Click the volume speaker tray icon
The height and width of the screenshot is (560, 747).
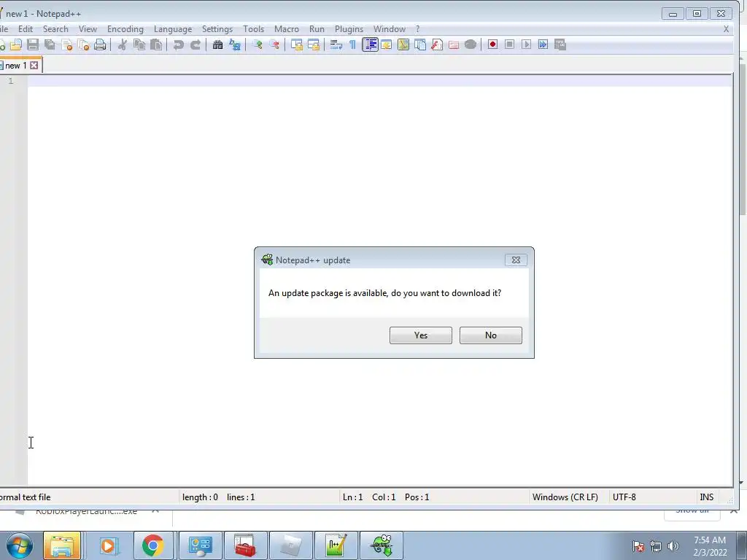(x=673, y=546)
